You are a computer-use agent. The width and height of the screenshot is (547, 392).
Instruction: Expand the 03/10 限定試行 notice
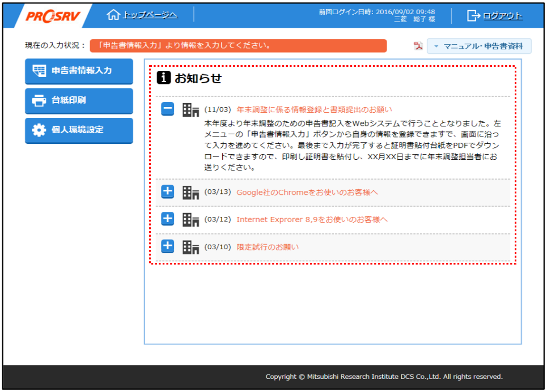167,246
